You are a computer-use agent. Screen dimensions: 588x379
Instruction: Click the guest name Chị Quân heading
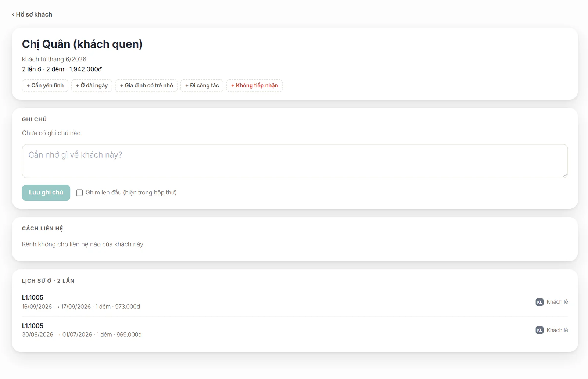(x=82, y=44)
